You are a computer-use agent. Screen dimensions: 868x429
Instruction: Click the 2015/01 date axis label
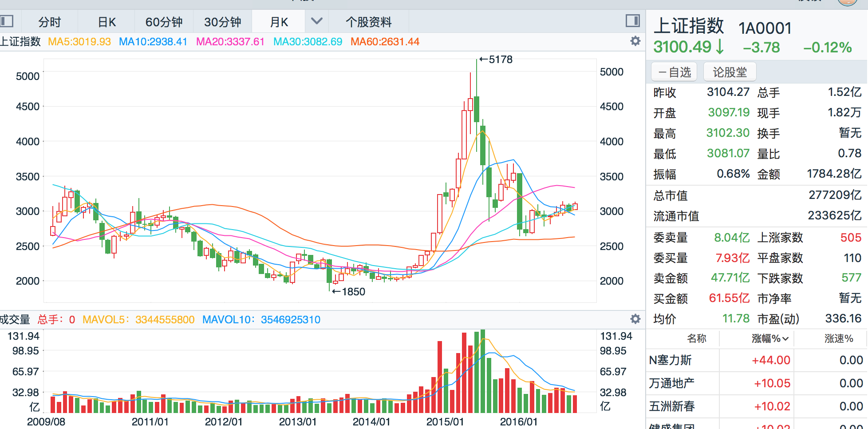pyautogui.click(x=445, y=422)
